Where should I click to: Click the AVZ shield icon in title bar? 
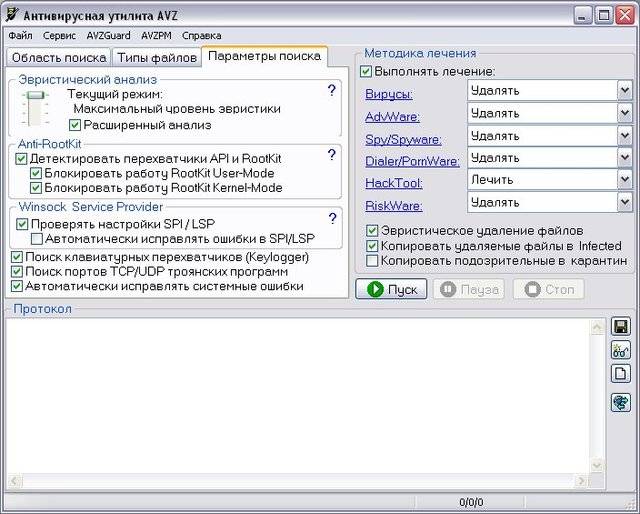(x=13, y=15)
